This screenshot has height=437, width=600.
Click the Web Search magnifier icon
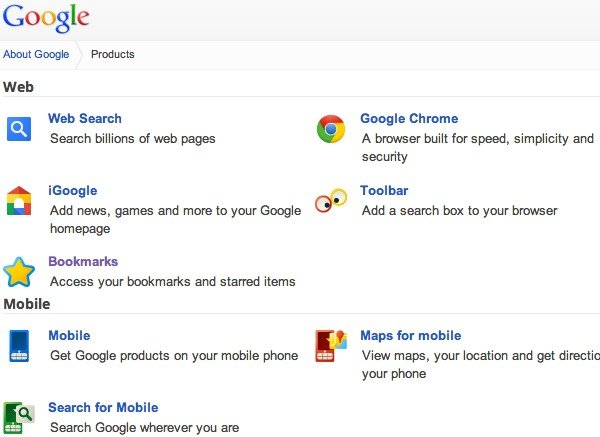point(19,129)
